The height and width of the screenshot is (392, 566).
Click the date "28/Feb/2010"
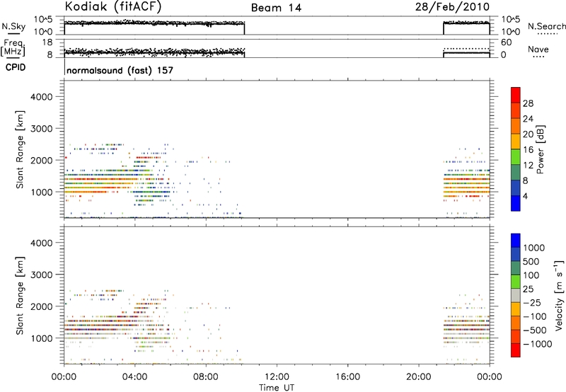452,7
